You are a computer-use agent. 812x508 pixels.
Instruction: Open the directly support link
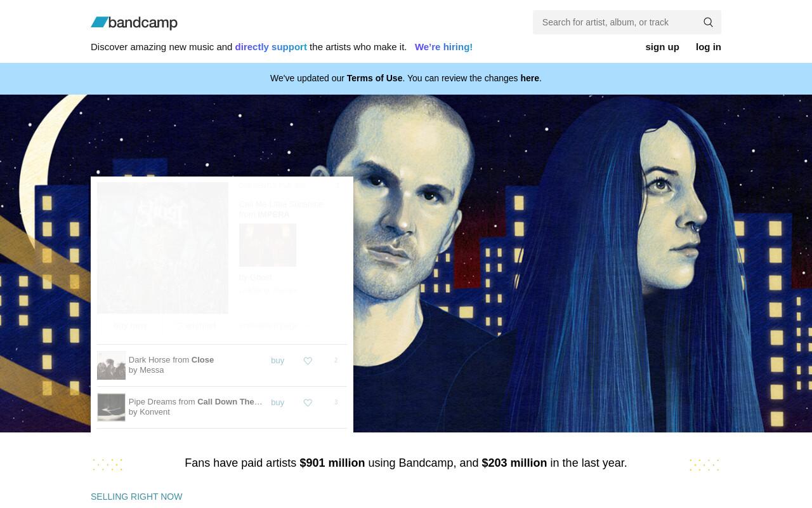click(x=271, y=47)
